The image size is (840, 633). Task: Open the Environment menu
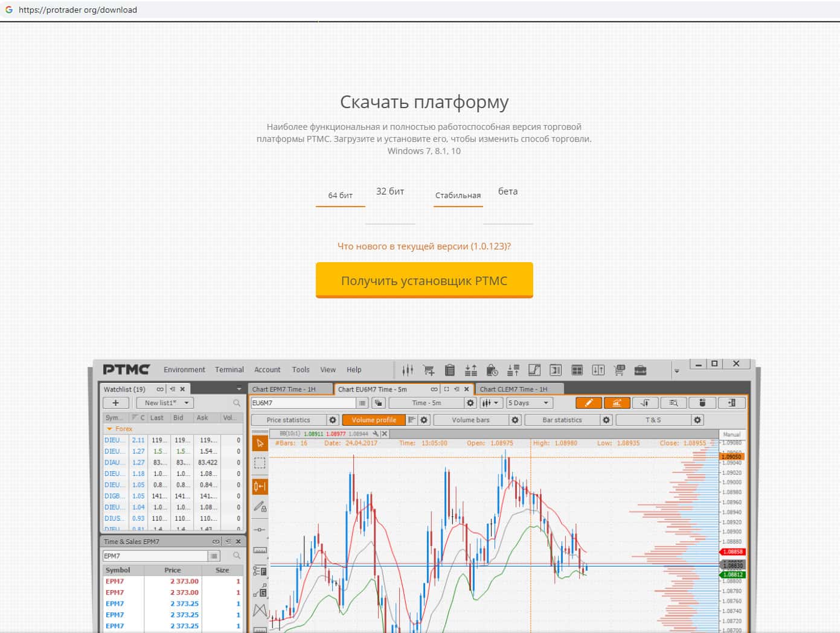184,370
